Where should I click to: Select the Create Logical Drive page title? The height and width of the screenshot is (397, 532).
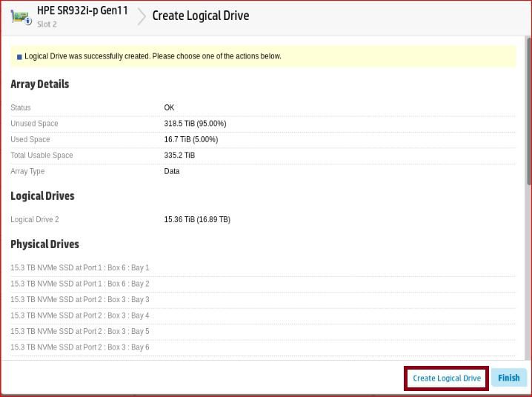(200, 16)
